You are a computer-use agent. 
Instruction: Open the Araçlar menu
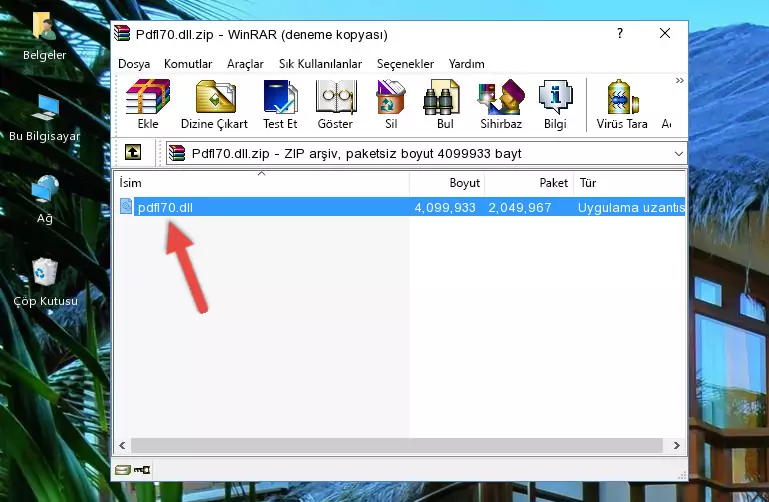(245, 64)
